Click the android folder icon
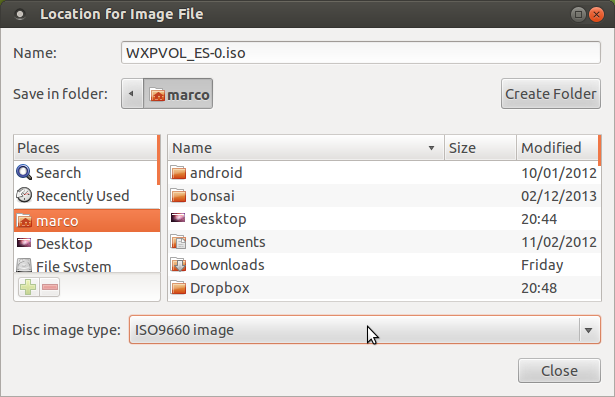615x397 pixels. tap(178, 173)
